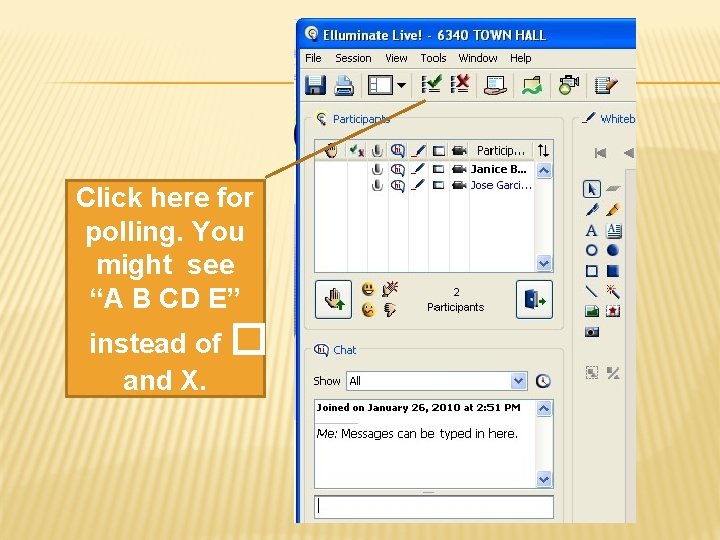Click the chat timestamp clock icon
Screen dimensions: 720x540
543,381
